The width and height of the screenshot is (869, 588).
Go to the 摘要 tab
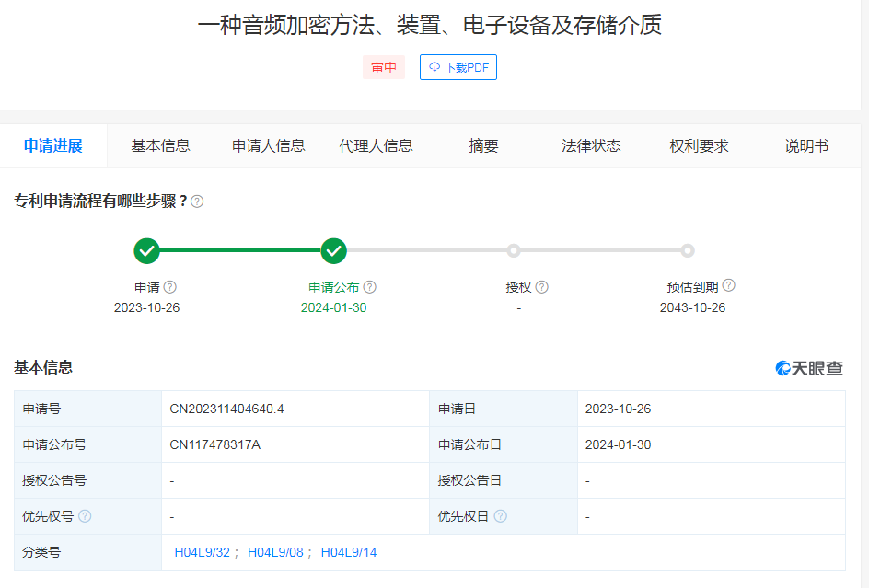tap(483, 145)
